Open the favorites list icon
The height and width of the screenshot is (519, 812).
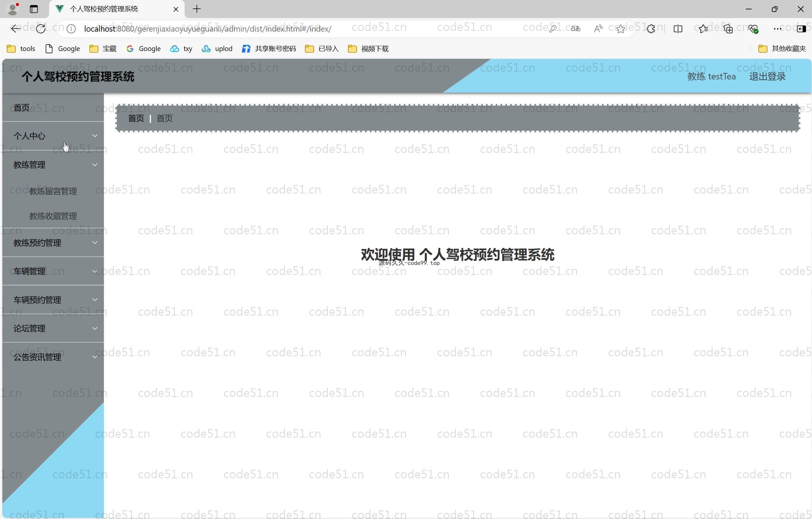click(x=703, y=29)
